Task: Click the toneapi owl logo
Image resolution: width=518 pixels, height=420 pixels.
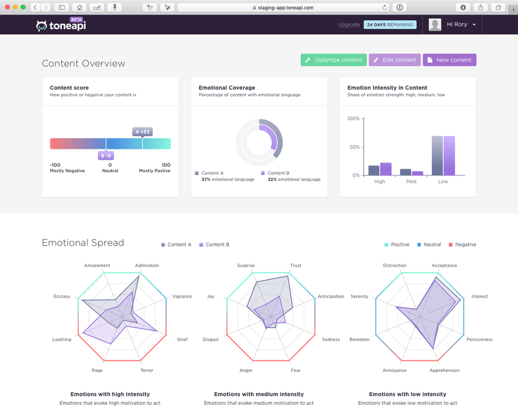Action: pyautogui.click(x=42, y=25)
